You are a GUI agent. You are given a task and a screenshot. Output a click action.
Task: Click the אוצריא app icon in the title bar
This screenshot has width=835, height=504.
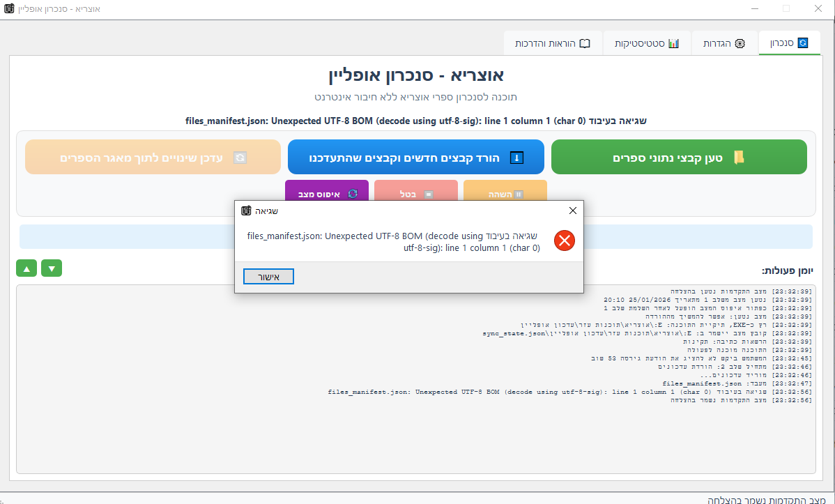tap(9, 9)
